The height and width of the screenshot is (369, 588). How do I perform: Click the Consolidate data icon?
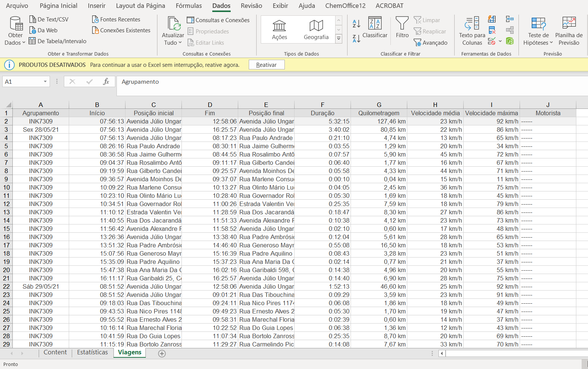[509, 19]
